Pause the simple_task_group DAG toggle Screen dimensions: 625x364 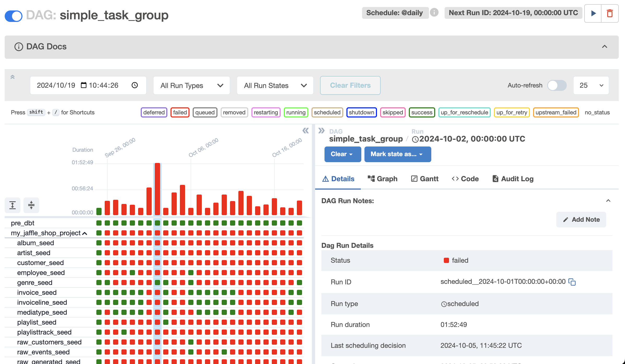click(14, 16)
